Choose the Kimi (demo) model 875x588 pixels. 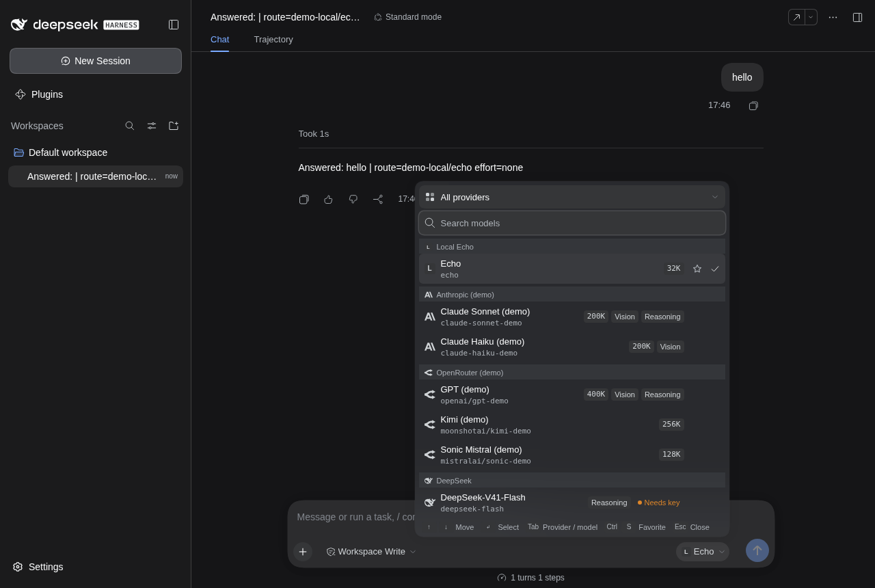tap(572, 425)
